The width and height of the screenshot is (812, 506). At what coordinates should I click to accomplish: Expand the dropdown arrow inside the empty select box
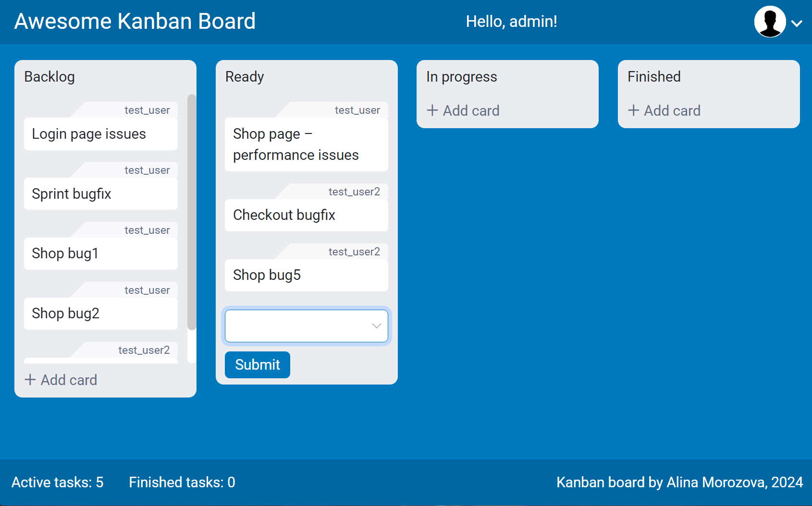coord(376,326)
